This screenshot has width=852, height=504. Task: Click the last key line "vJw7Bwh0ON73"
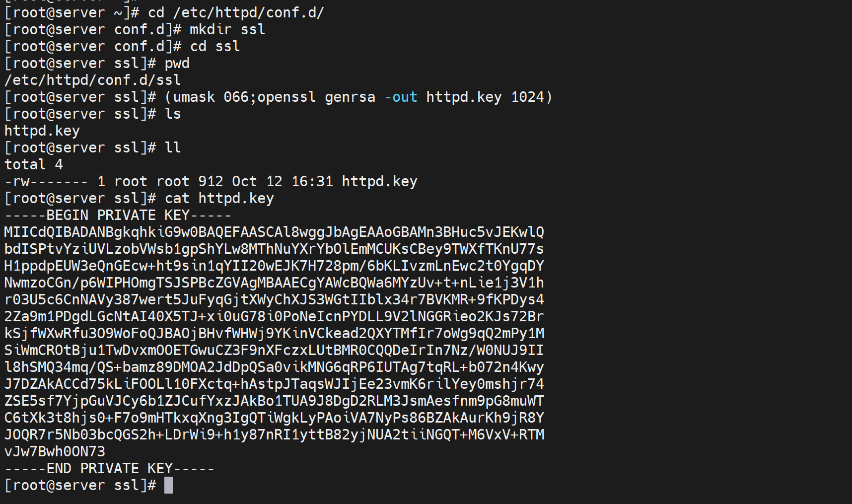click(55, 451)
